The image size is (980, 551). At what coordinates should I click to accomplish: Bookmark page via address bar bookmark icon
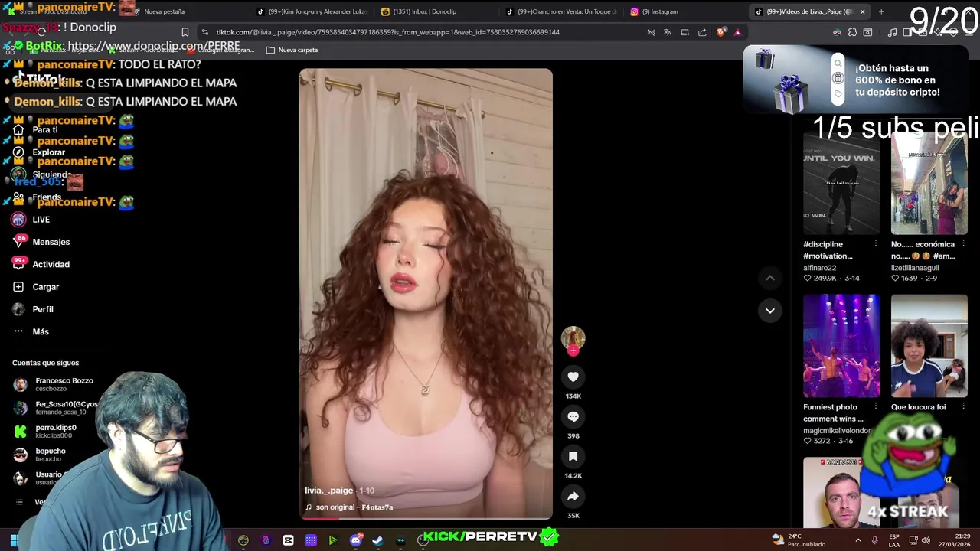coord(185,32)
